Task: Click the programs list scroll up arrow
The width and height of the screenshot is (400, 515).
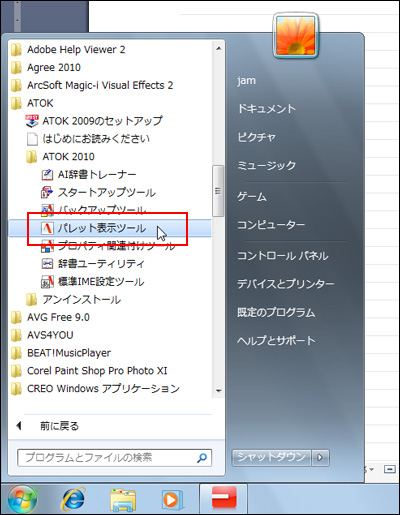Action: (219, 49)
